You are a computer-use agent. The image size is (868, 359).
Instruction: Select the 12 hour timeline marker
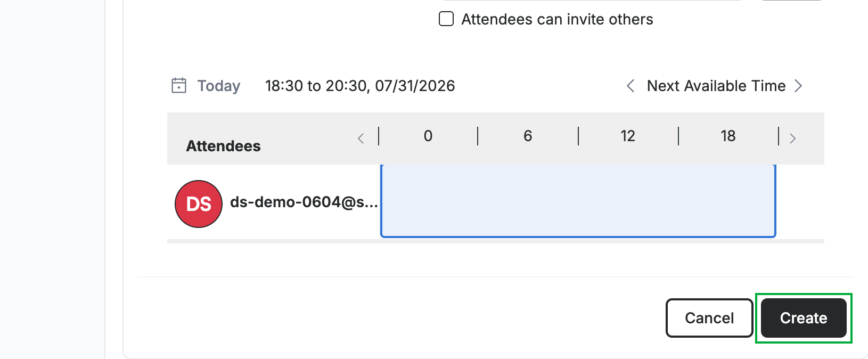(628, 136)
